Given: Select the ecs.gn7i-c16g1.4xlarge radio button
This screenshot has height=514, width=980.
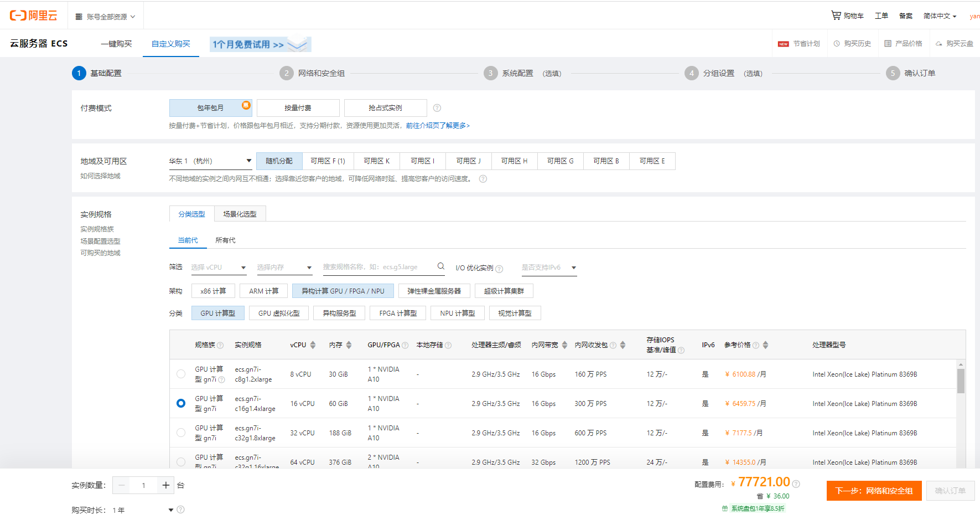Looking at the screenshot, I should [181, 403].
